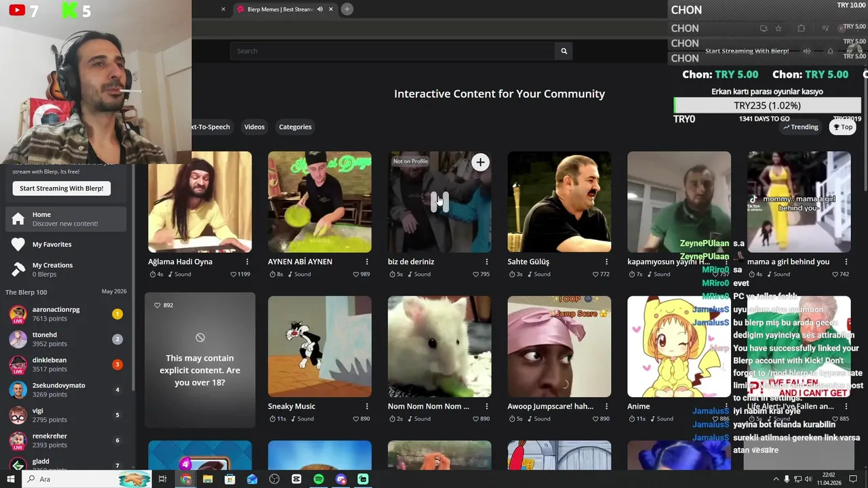
Task: Open the Sahte Gülüş sound title
Action: [x=528, y=262]
